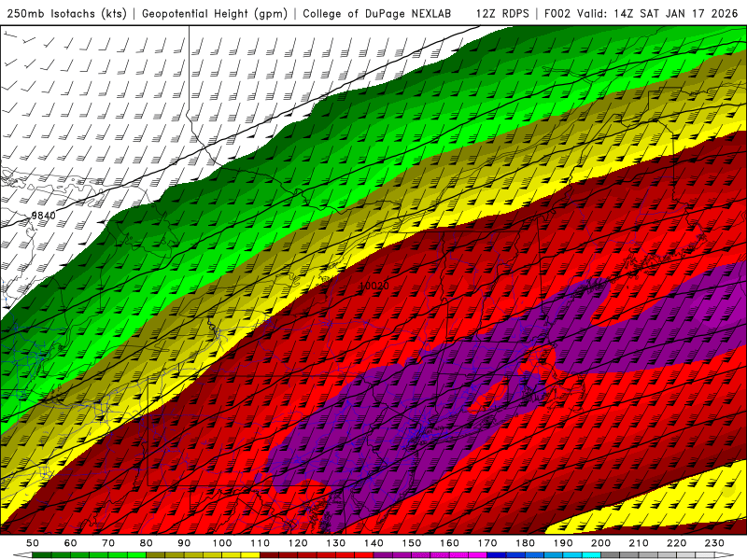Click the cyan color bar segment left of 200
The image size is (747, 560).
click(591, 555)
